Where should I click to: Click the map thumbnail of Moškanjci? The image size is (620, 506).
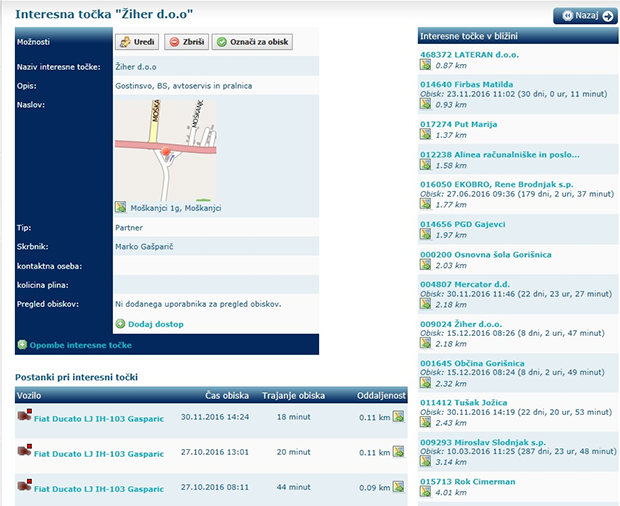click(x=166, y=150)
